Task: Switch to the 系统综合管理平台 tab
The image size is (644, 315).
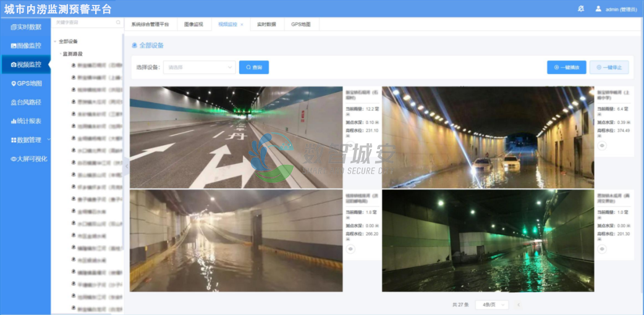Action: point(150,25)
